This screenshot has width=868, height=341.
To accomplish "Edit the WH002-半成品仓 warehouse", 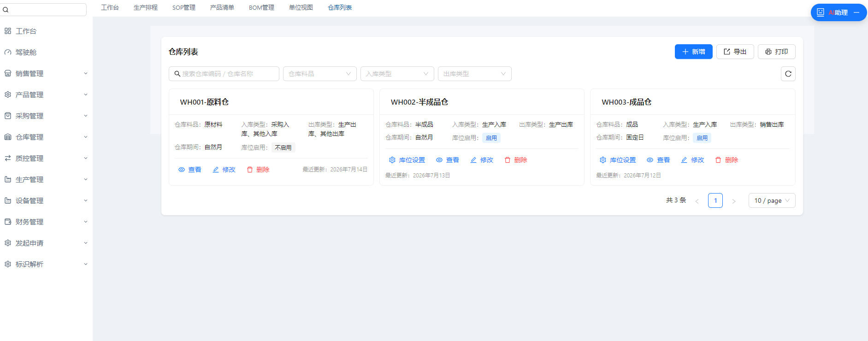I will pyautogui.click(x=482, y=160).
